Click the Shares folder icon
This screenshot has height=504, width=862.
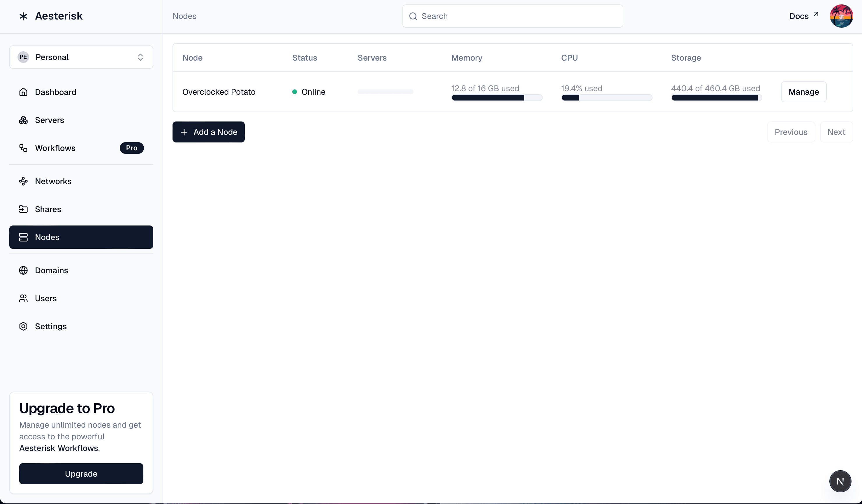tap(23, 209)
